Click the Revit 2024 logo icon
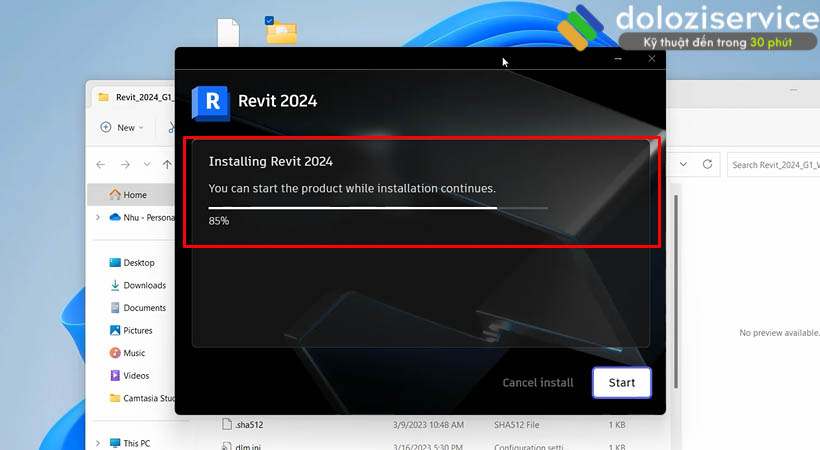820x450 pixels. tap(210, 103)
